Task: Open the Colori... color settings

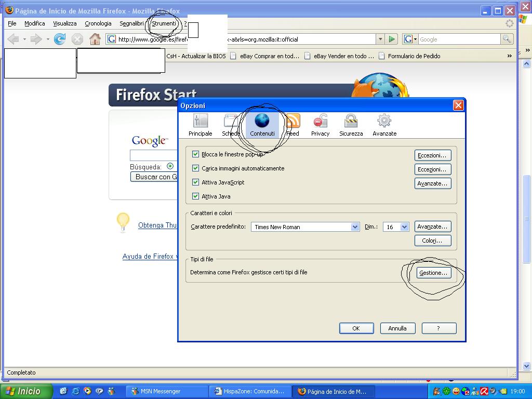Action: [432, 241]
